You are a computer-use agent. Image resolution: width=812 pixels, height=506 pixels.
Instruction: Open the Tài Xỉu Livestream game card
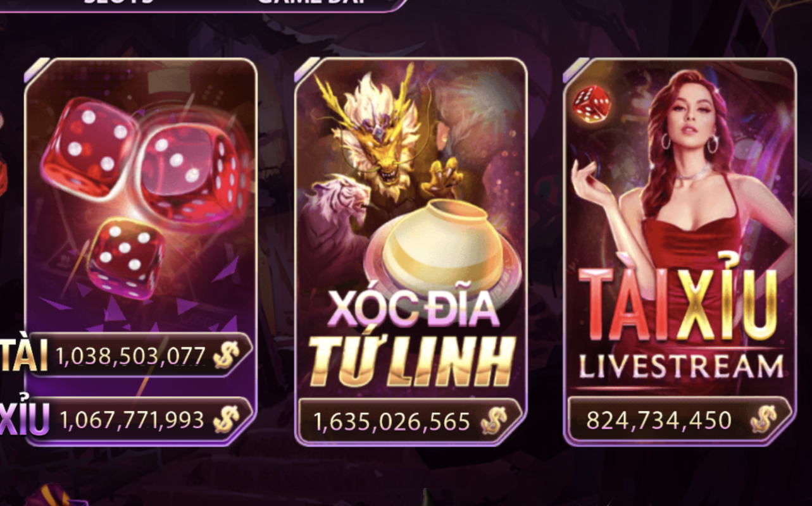[680, 252]
